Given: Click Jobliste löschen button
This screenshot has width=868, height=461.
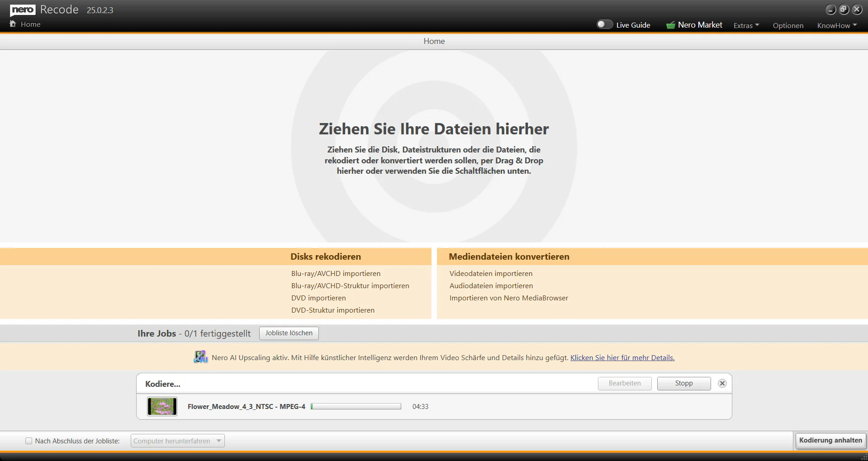Looking at the screenshot, I should click(289, 333).
